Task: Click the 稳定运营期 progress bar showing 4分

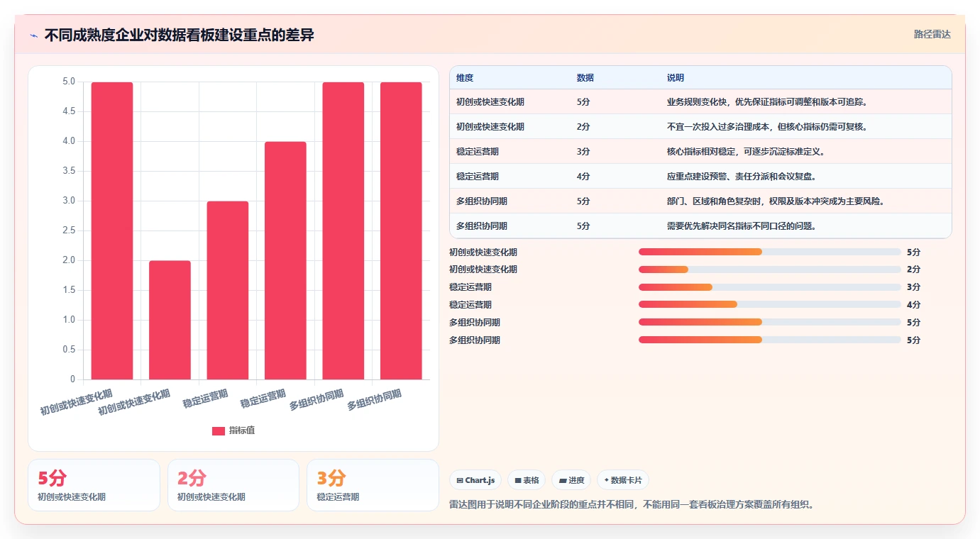Action: (x=770, y=304)
